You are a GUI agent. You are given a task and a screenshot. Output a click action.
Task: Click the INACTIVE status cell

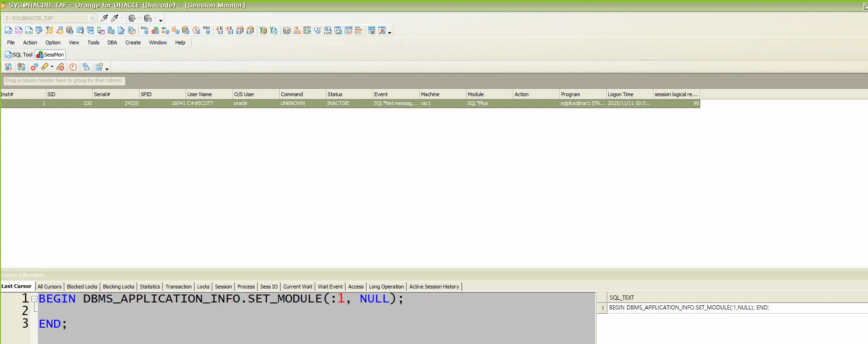[x=349, y=104]
